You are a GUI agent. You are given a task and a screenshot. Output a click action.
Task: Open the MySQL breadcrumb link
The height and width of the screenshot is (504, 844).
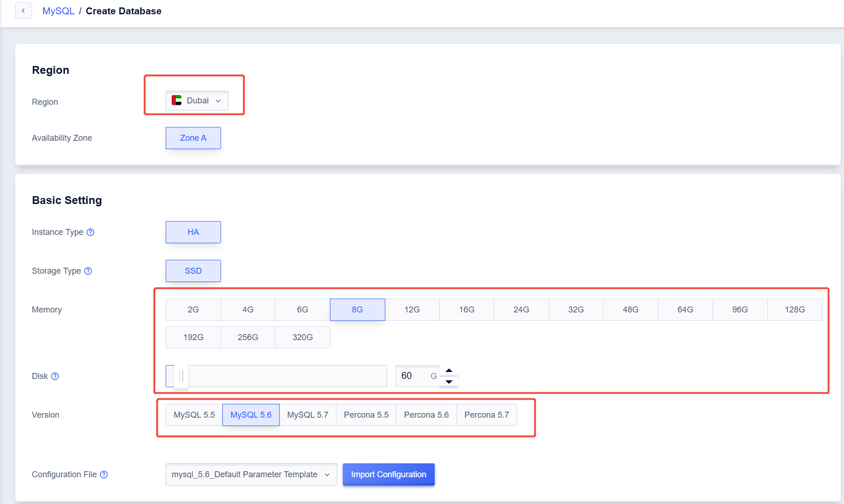58,11
